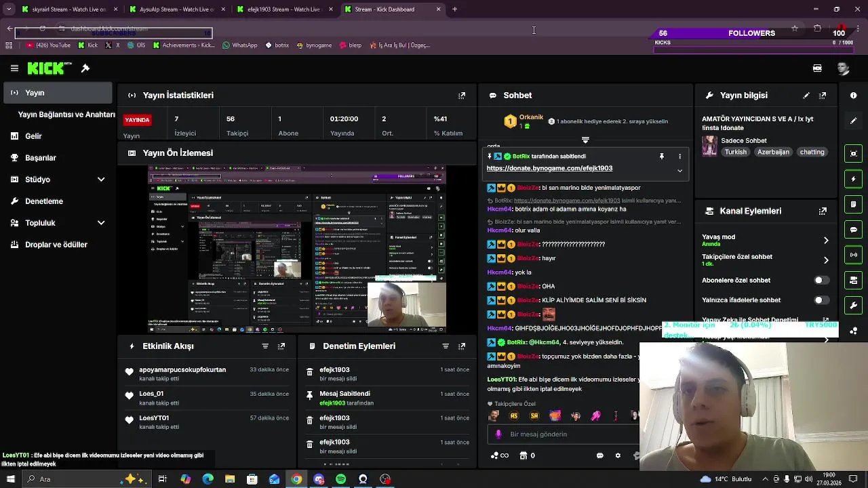Open the donate.bynogame.com pinned link
The height and width of the screenshot is (488, 868).
549,168
